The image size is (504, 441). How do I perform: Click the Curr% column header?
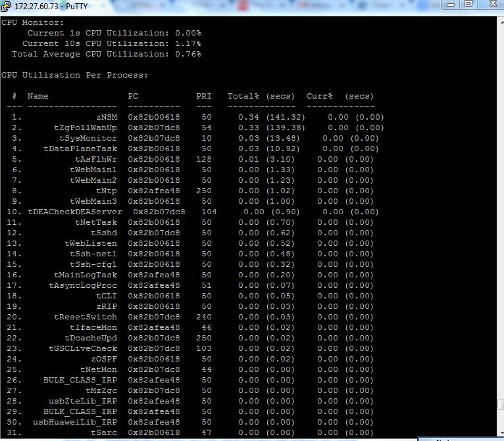[319, 96]
